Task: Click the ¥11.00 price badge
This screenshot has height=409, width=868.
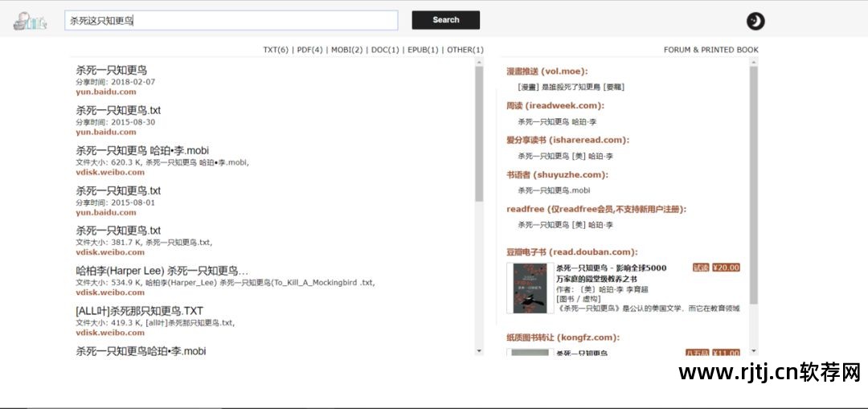Action: coord(726,353)
